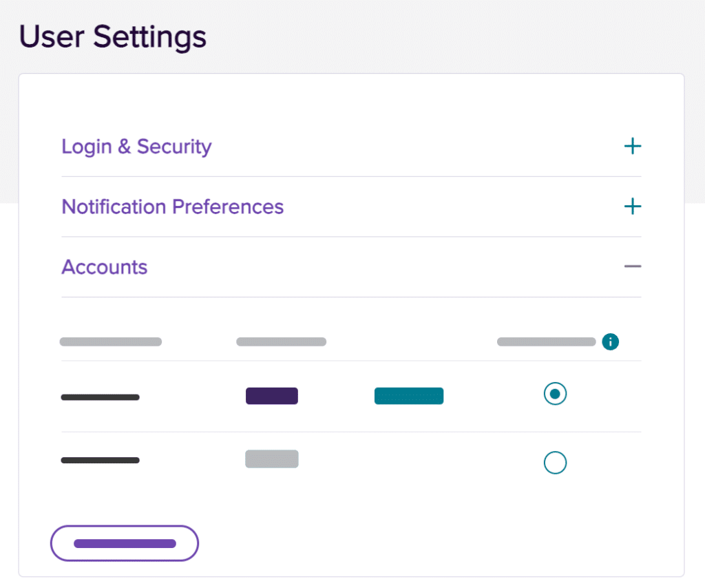Select the second account radio button

(555, 463)
